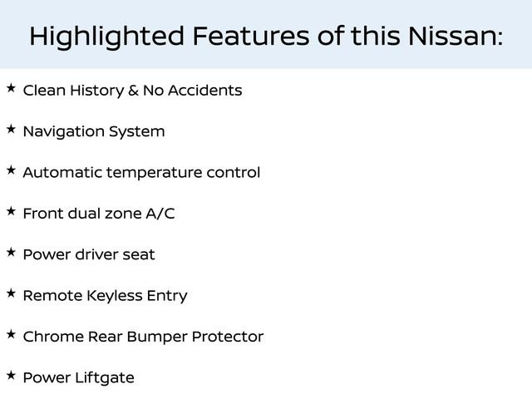
Task: Click the Power driver seat feature text
Action: click(x=89, y=254)
